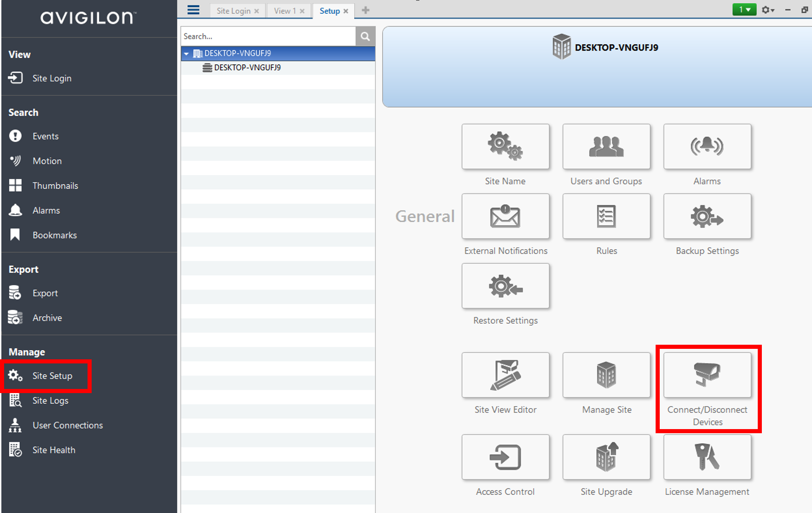This screenshot has width=812, height=513.
Task: Open the Rules checklist icon
Action: pos(606,216)
